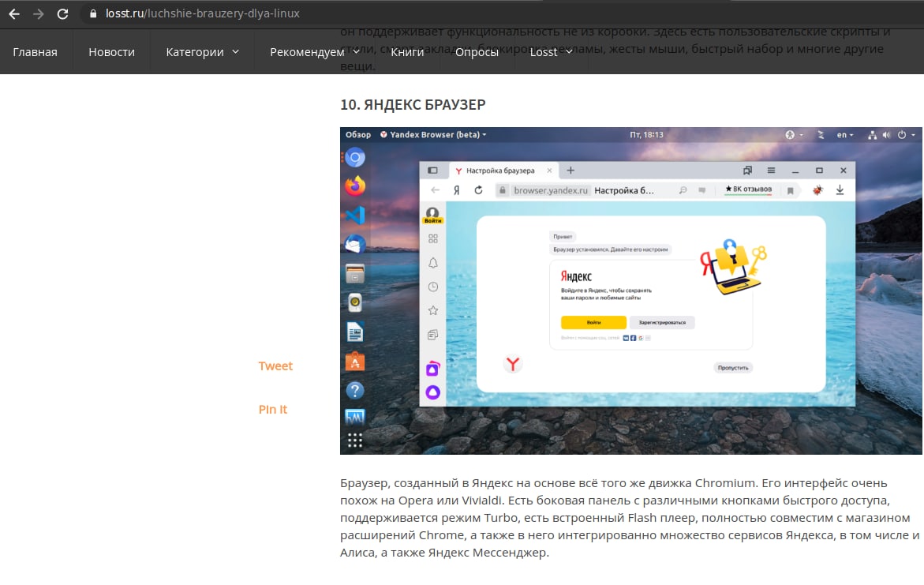Go back to the previous page in the outer browser
Viewport: 924px width, 585px height.
click(x=14, y=13)
